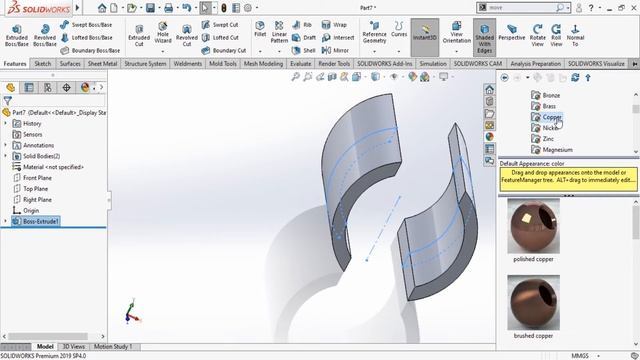The width and height of the screenshot is (640, 360).
Task: Select the Extruded Boss/Base tool
Action: click(x=17, y=35)
